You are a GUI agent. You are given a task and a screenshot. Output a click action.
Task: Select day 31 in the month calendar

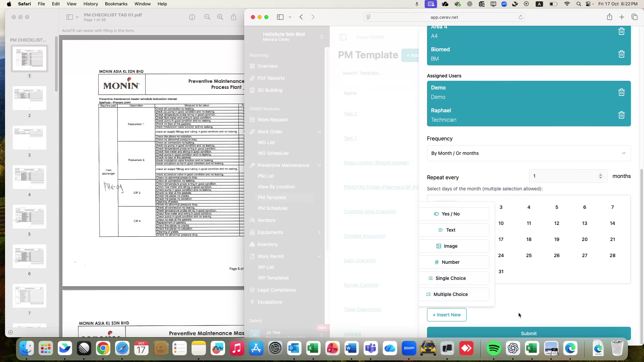coord(501,271)
